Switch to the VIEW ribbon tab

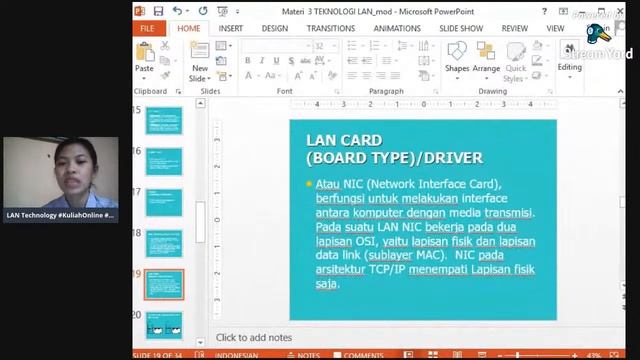click(555, 29)
